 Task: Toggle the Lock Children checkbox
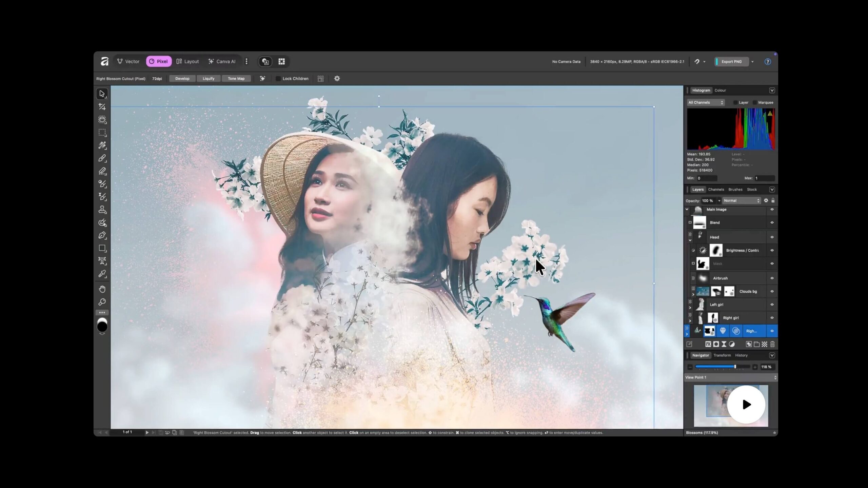coord(278,78)
